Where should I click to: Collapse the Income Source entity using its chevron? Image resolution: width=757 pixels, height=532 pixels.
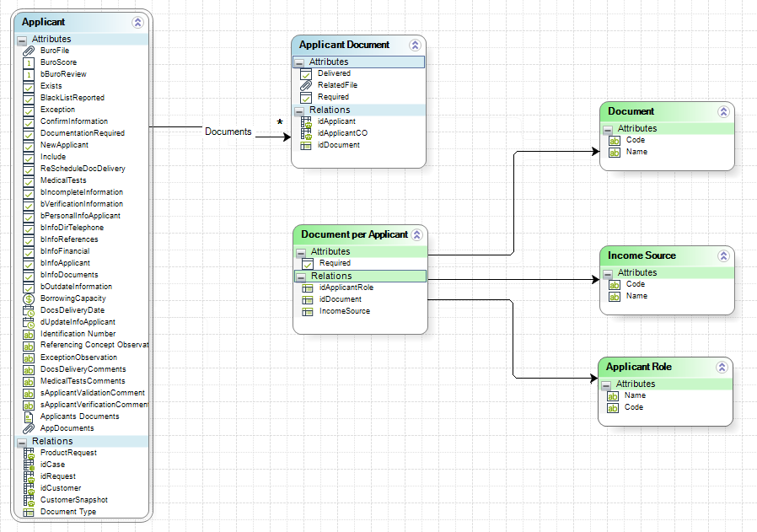[722, 255]
